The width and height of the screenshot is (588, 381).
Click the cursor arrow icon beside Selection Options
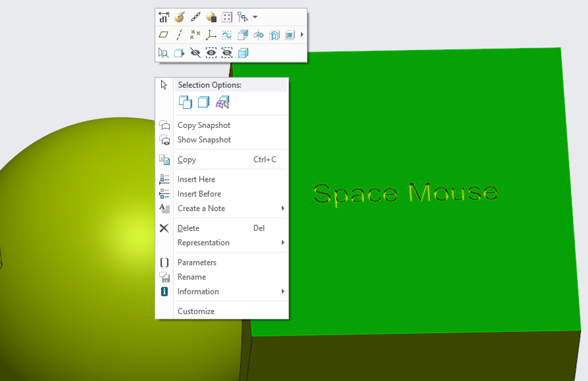[x=164, y=85]
